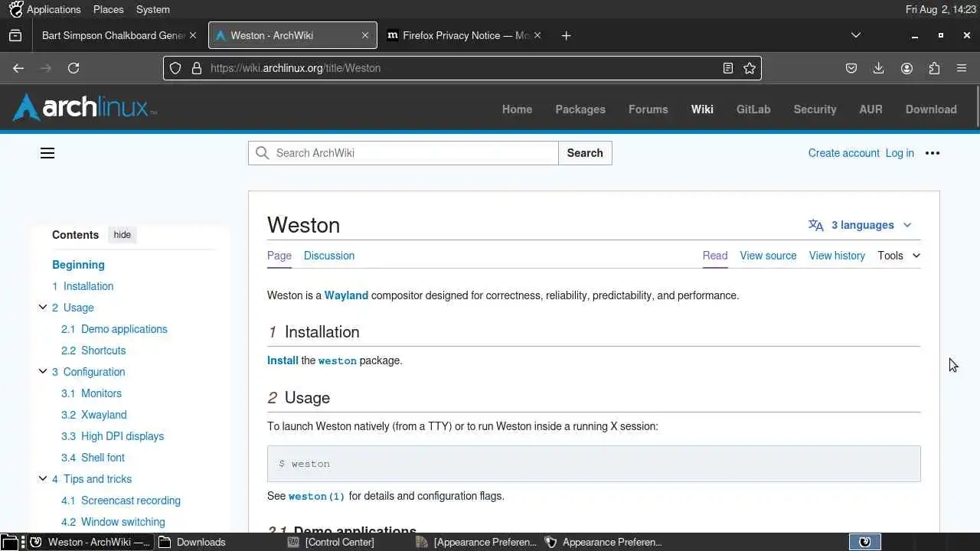Open the AUR navigation link

coord(871,109)
